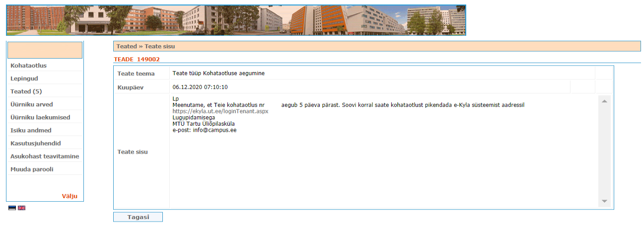Viewport: 644px width, 231px height.
Task: Select Asukohast teavitamine menu item
Action: (45, 156)
